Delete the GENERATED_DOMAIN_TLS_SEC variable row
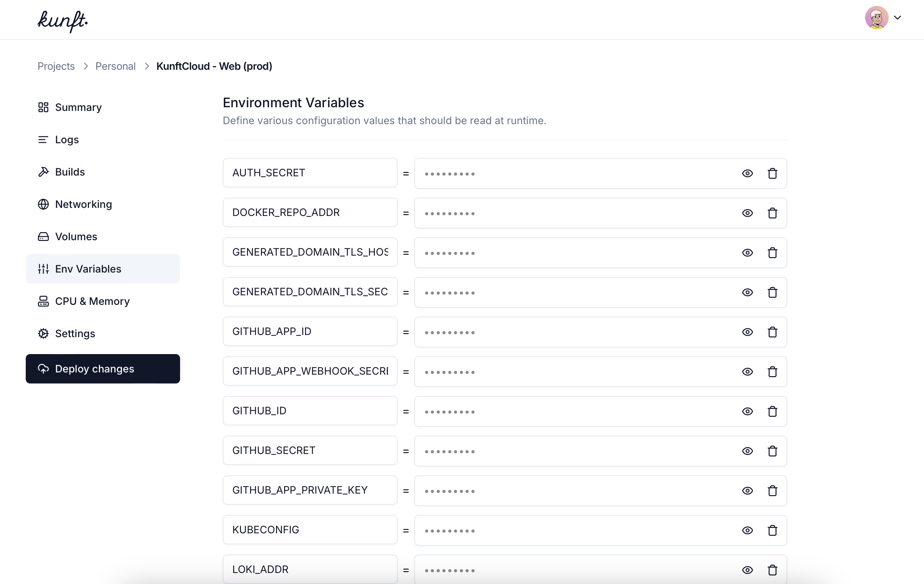 point(772,292)
